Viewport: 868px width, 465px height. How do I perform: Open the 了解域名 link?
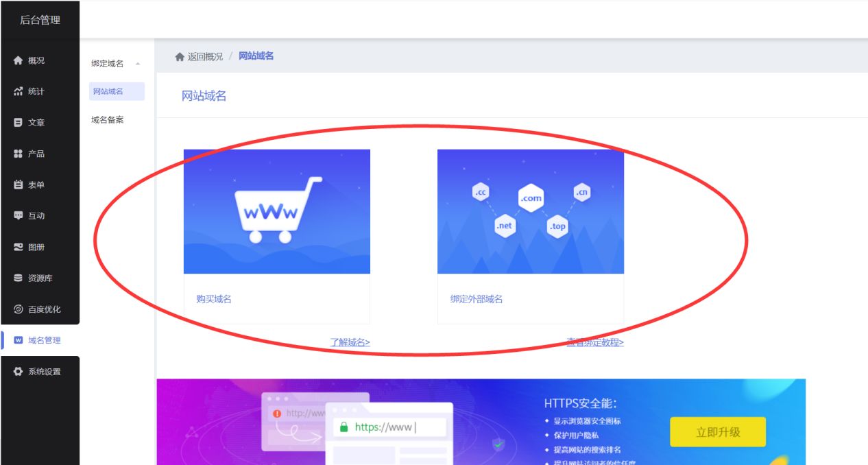point(349,342)
